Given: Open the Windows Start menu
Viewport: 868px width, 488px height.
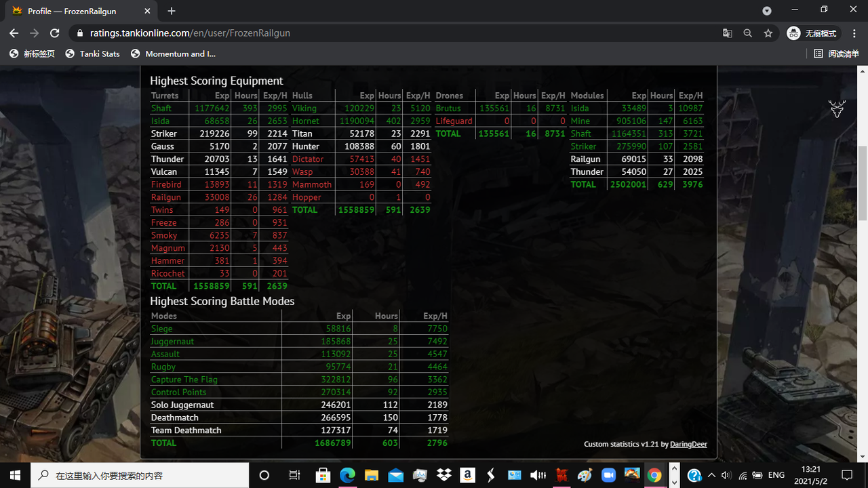Looking at the screenshot, I should (16, 475).
